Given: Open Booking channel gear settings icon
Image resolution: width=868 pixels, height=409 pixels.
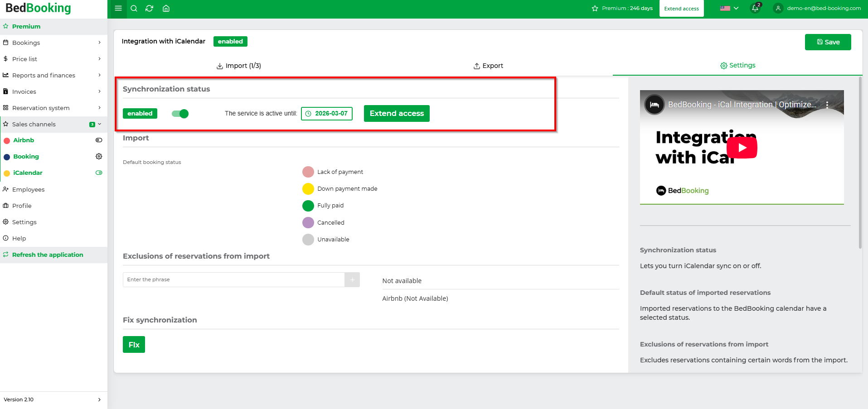Looking at the screenshot, I should pos(99,156).
